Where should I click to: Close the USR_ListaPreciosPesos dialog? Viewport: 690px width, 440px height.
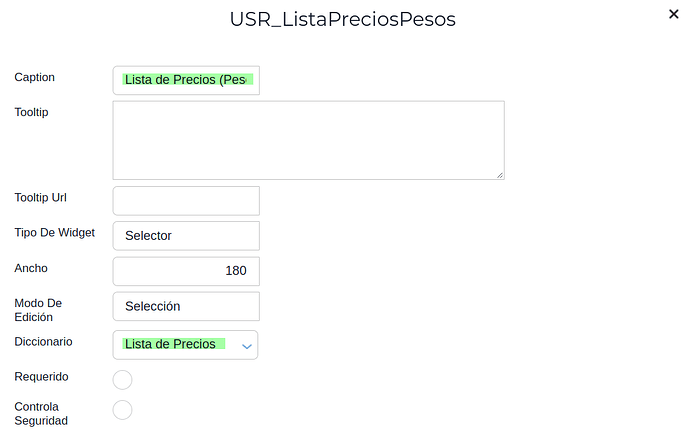tap(674, 15)
